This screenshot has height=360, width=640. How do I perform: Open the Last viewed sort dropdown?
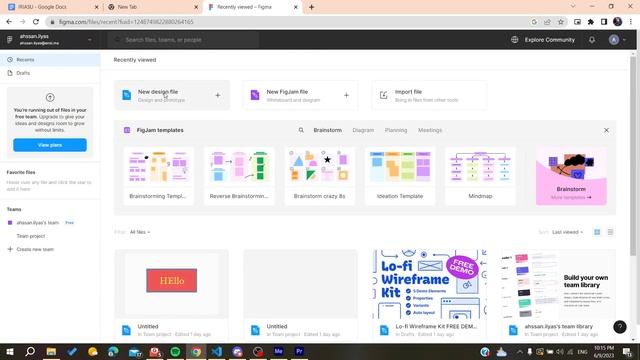[x=567, y=232]
